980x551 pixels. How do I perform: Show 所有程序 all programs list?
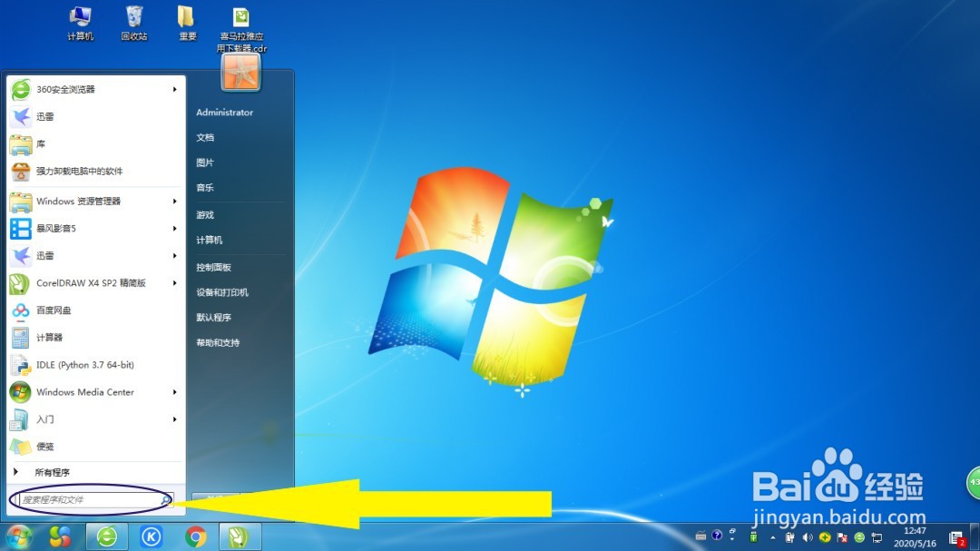pos(95,472)
